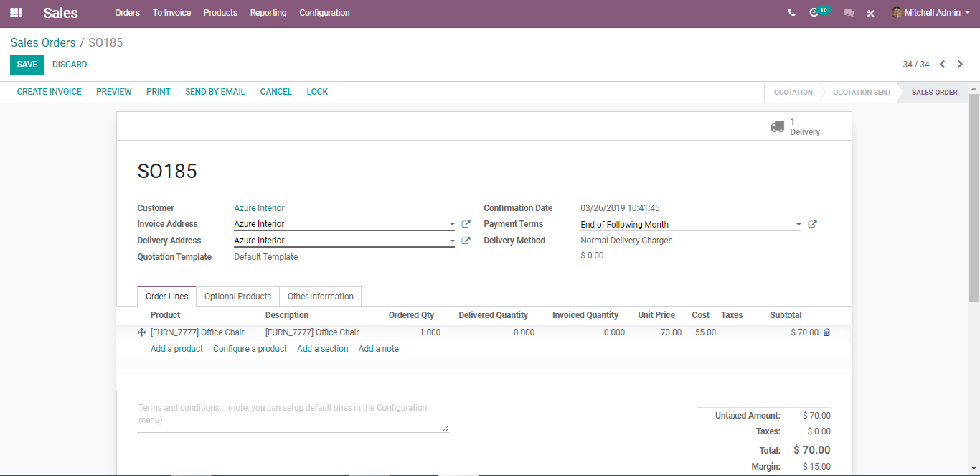Click Add a note link
The height and width of the screenshot is (476, 980).
click(379, 349)
